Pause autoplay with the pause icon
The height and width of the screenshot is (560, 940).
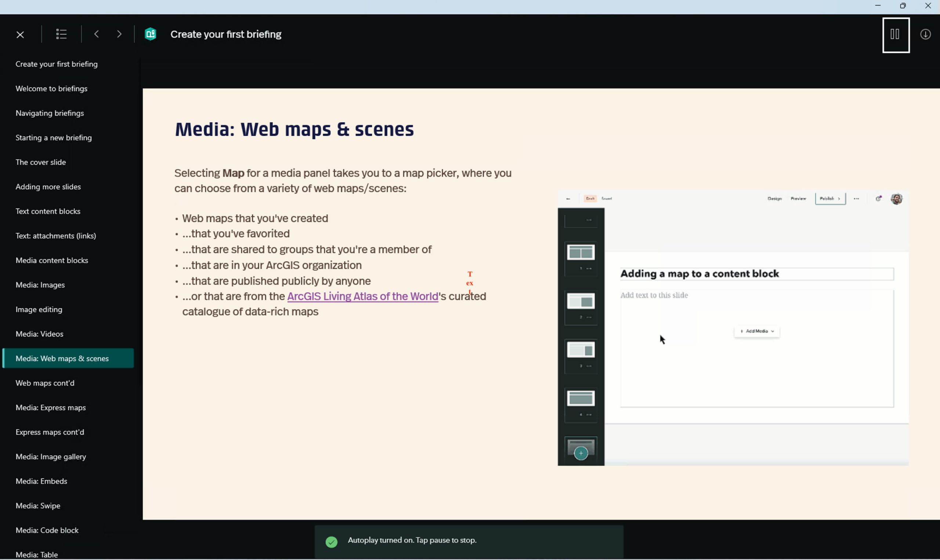896,35
